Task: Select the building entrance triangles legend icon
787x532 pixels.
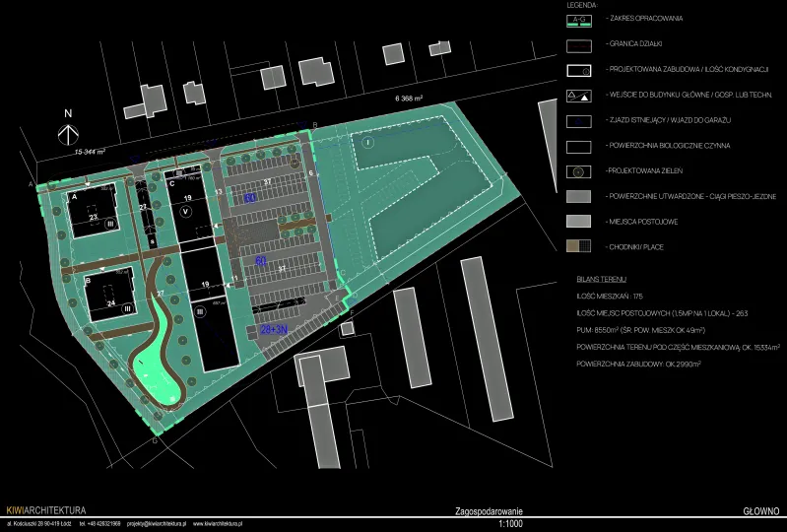Action: click(x=582, y=96)
